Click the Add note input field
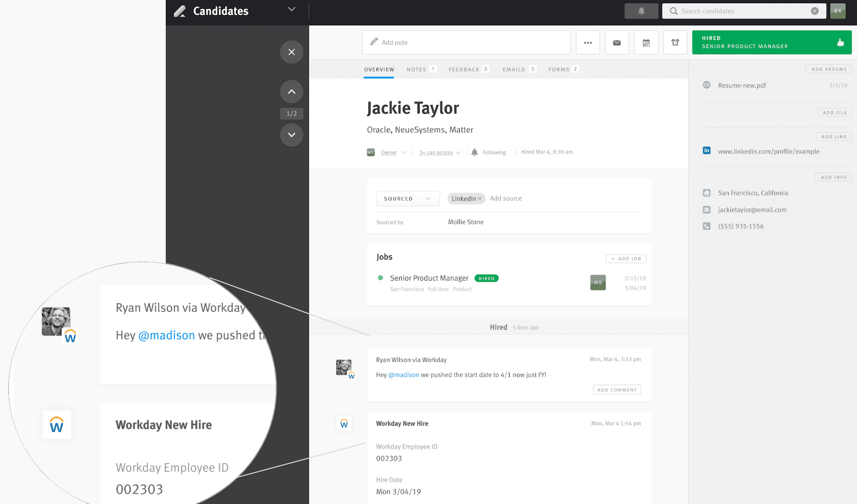This screenshot has width=857, height=504. pos(466,42)
